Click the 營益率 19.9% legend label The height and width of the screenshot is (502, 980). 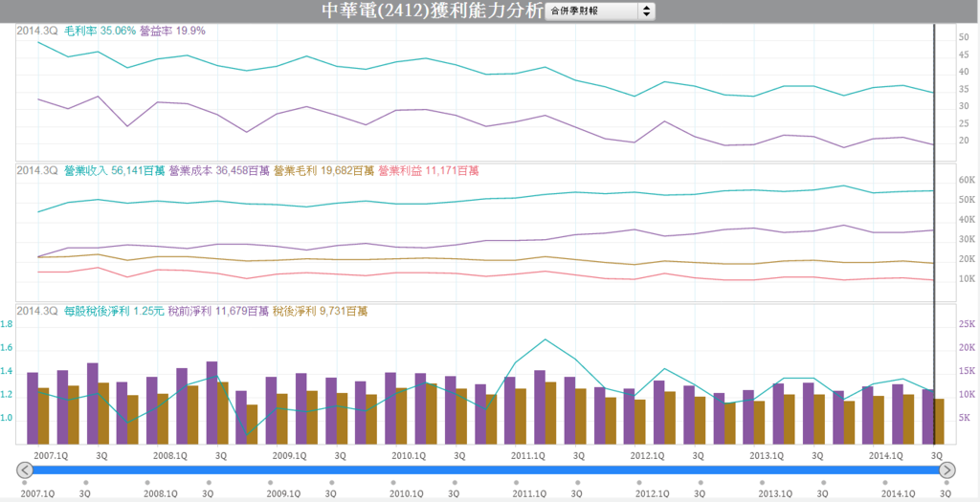[173, 31]
